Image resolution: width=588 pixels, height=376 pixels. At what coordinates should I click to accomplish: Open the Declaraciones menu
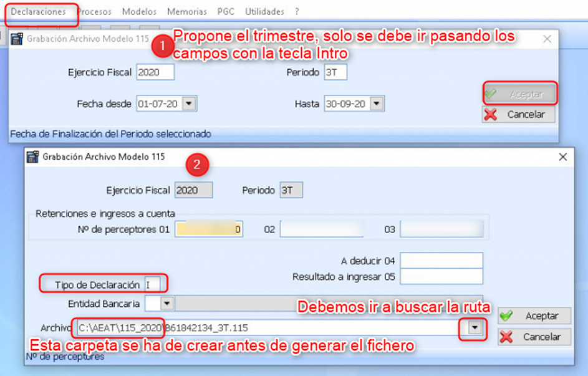click(38, 12)
